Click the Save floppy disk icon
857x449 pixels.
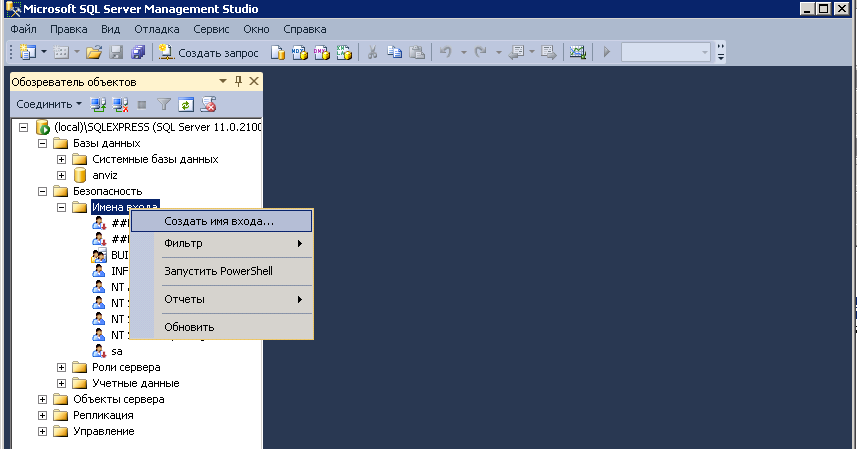click(x=116, y=52)
